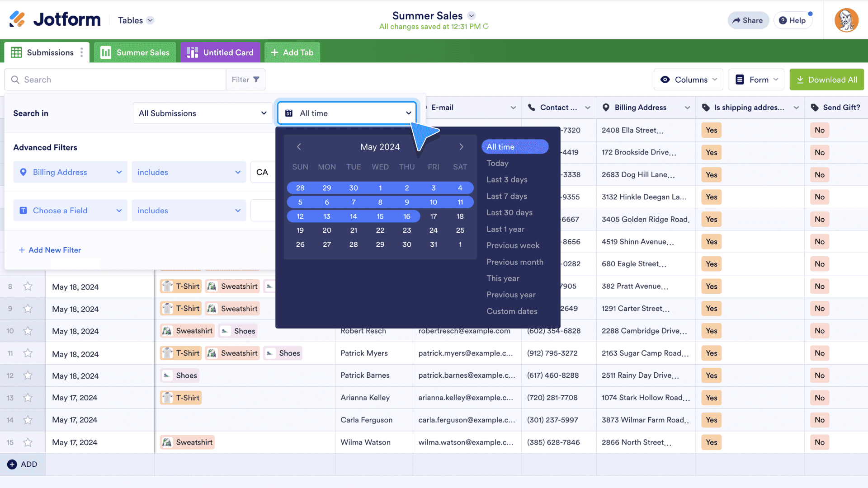Screen dimensions: 868x488
Task: Select May 25 on the calendar
Action: [460, 230]
